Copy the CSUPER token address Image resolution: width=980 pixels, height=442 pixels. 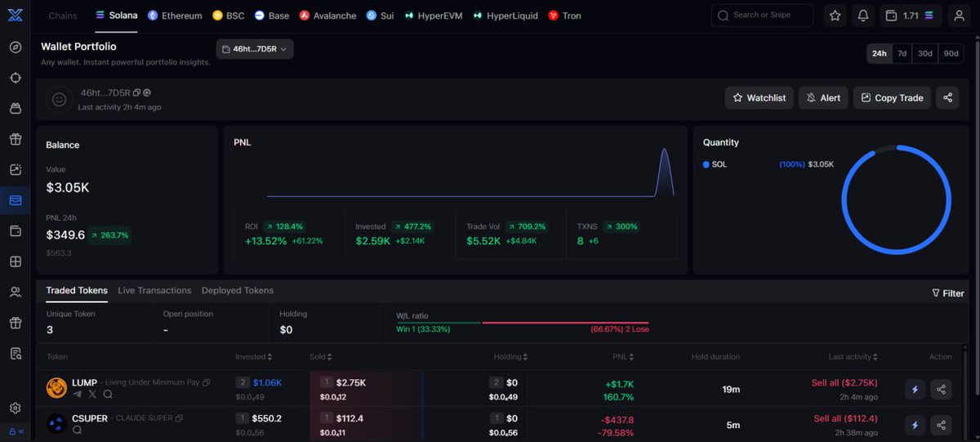click(179, 418)
